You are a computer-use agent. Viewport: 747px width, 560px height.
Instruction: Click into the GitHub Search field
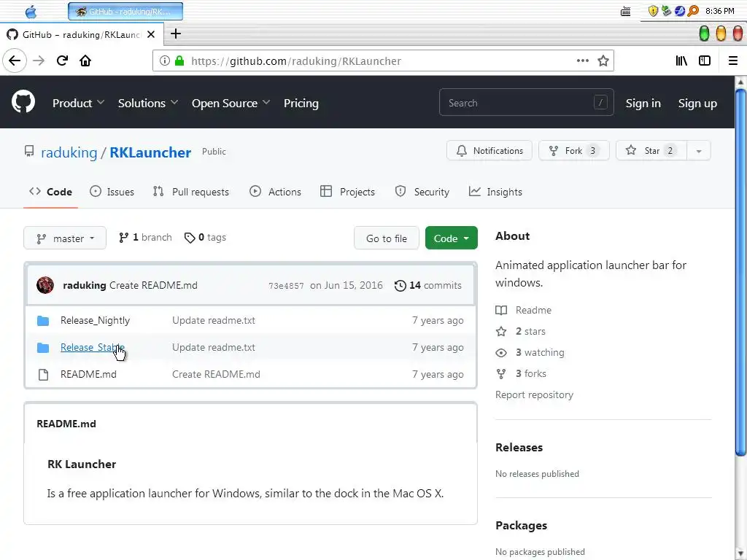coord(527,102)
